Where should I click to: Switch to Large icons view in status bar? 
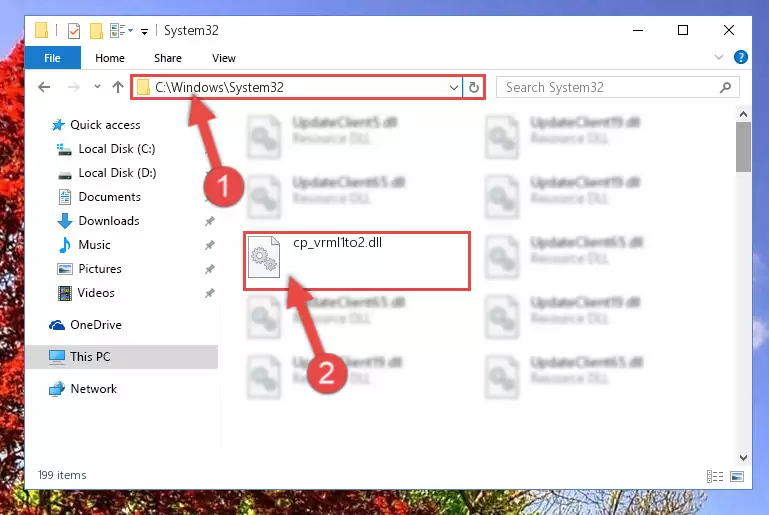click(737, 476)
